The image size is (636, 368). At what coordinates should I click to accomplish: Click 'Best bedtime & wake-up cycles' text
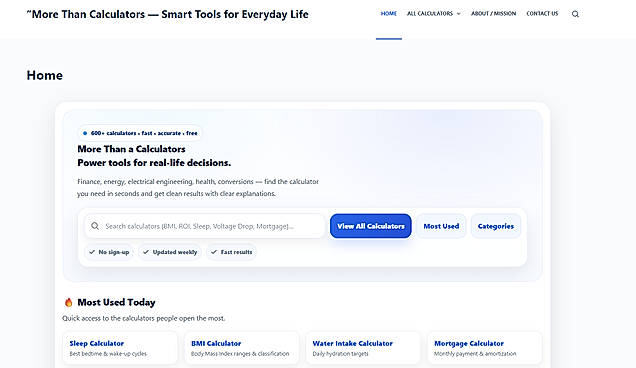(x=108, y=354)
